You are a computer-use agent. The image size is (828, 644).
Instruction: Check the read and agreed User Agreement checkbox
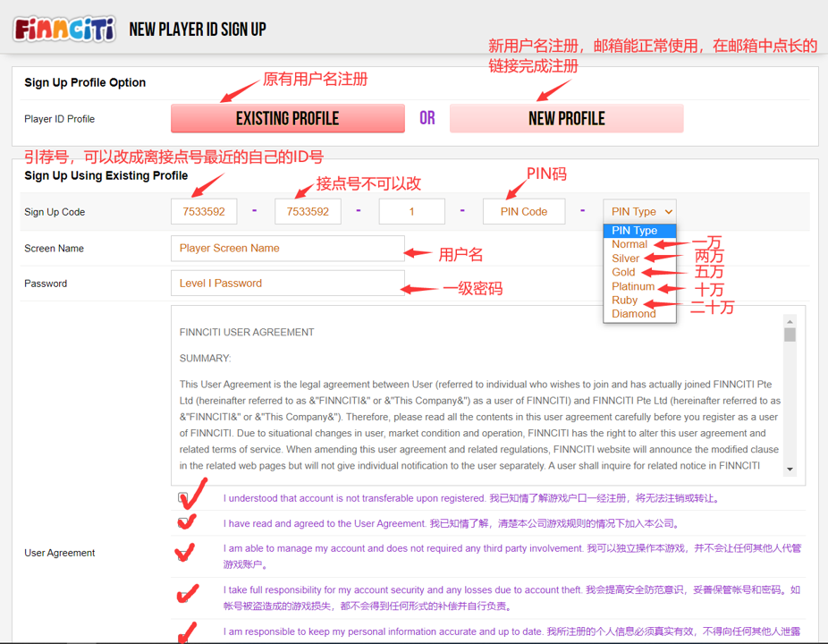[x=182, y=523]
